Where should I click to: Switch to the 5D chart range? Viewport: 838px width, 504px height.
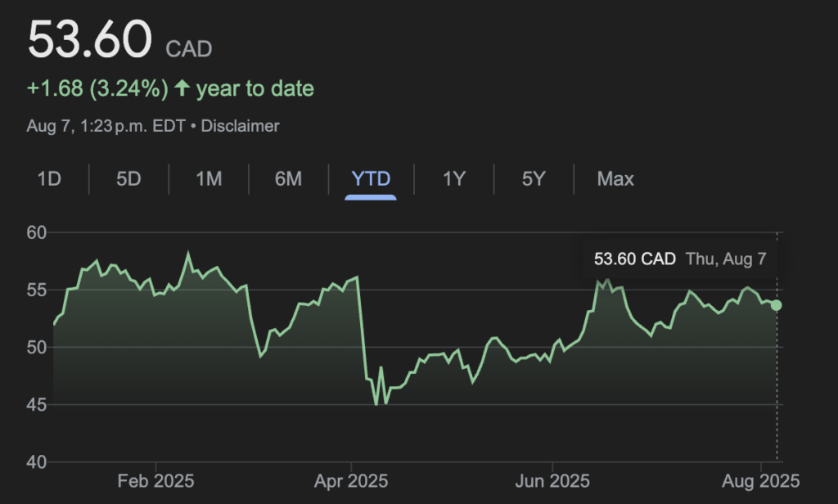click(x=128, y=178)
